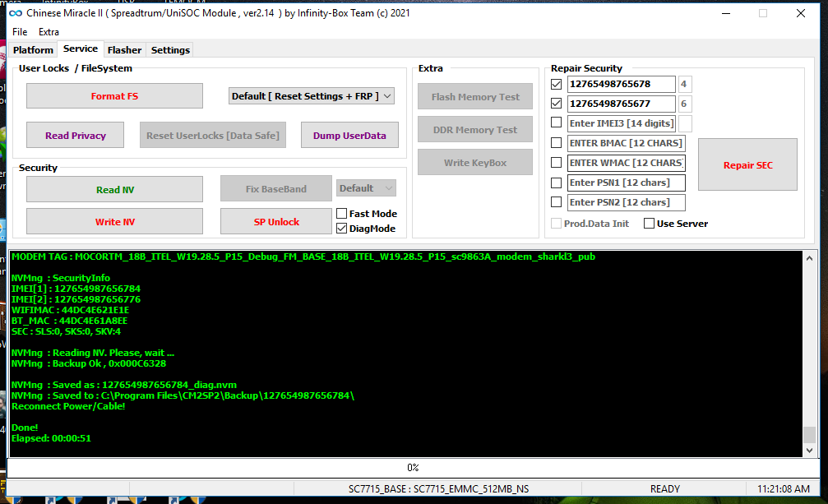Click the Read Privacy button
828x504 pixels.
[x=75, y=136]
